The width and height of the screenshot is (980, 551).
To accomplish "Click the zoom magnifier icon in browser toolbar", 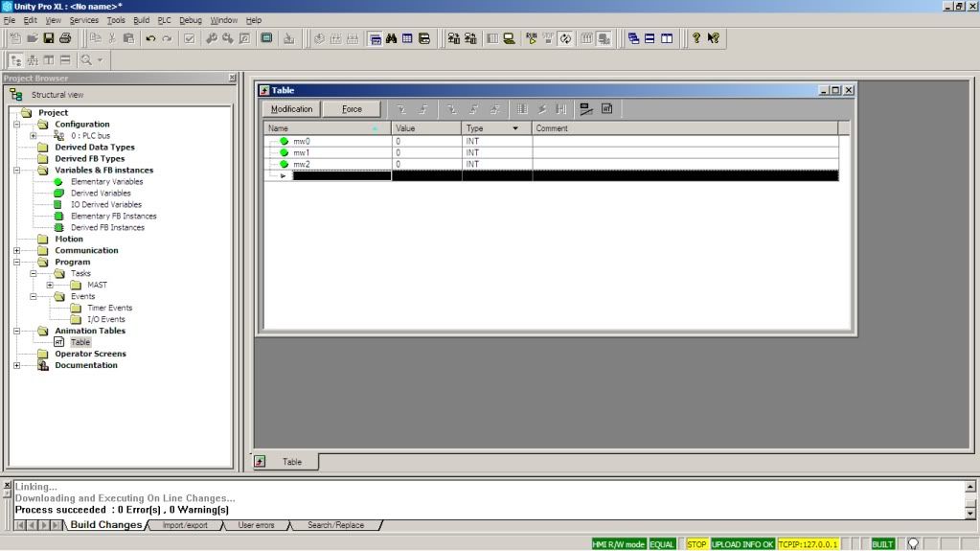I will tap(86, 60).
